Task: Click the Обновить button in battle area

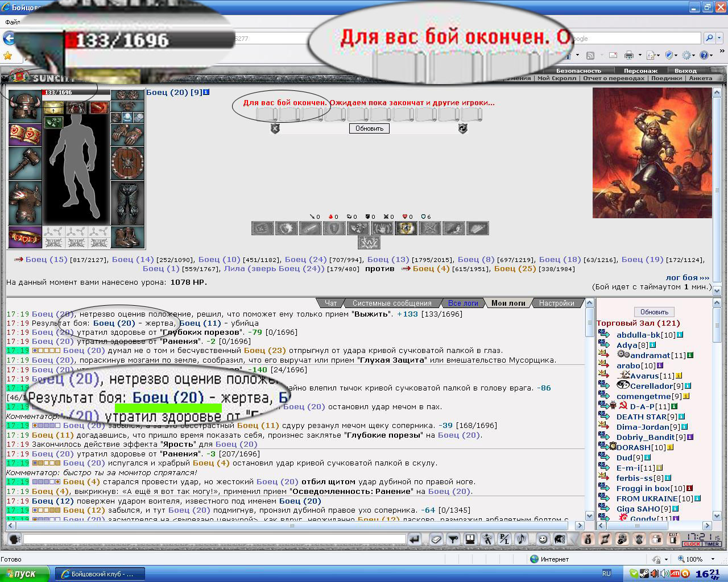Action: coord(369,128)
